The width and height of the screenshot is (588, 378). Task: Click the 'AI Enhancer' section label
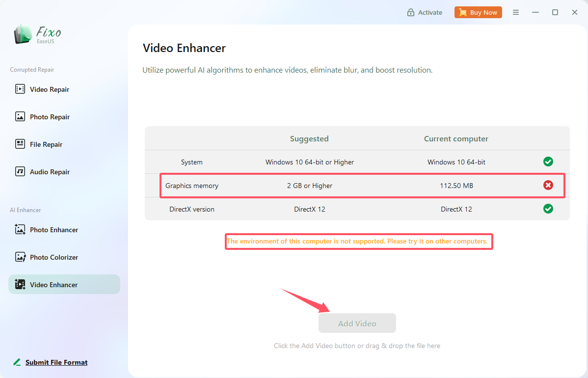pos(25,210)
